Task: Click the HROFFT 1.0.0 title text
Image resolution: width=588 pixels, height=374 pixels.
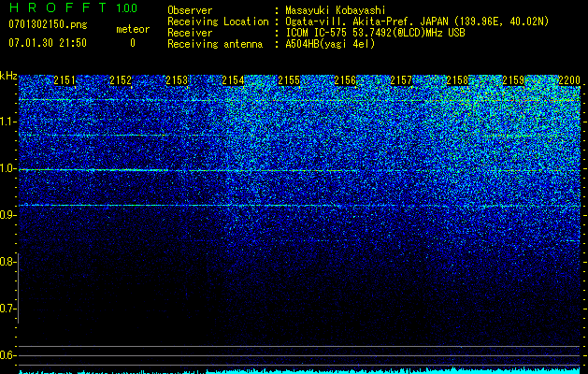Action: (73, 7)
